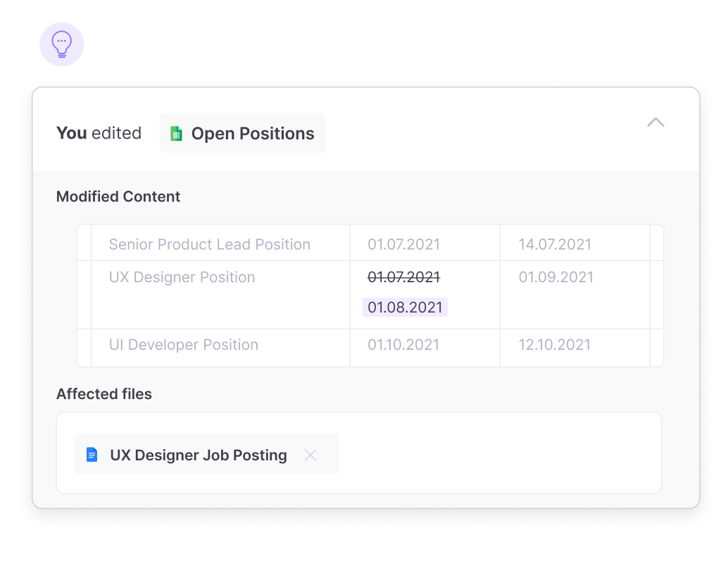Viewport: 728px width, 580px height.
Task: Select the UX Designer Position cell
Action: tap(182, 277)
